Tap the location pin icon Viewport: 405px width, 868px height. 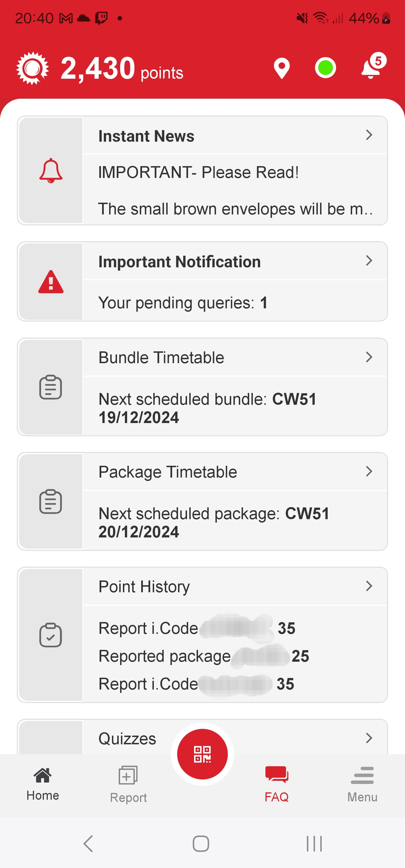pos(282,68)
